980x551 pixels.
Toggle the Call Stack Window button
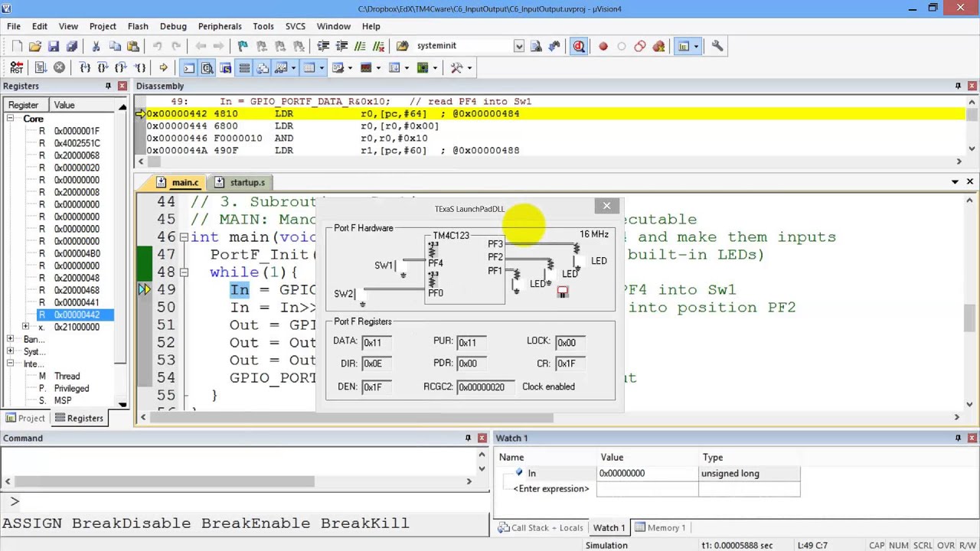[263, 68]
